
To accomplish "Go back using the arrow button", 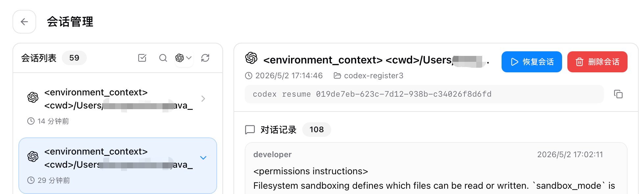I will coord(24,22).
